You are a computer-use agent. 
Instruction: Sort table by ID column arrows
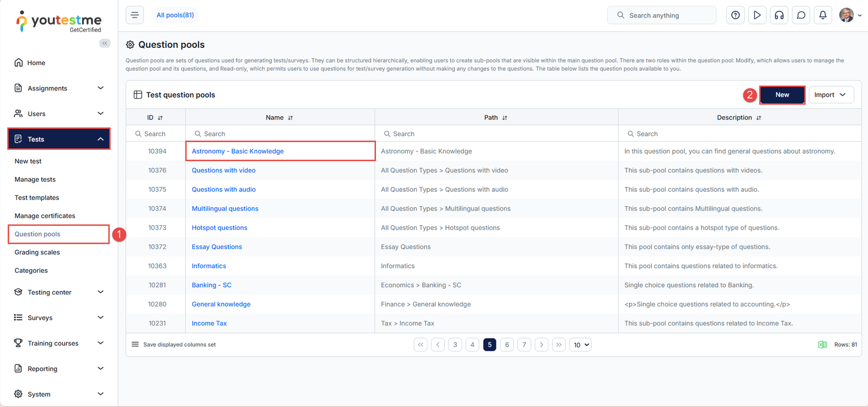[x=160, y=118]
